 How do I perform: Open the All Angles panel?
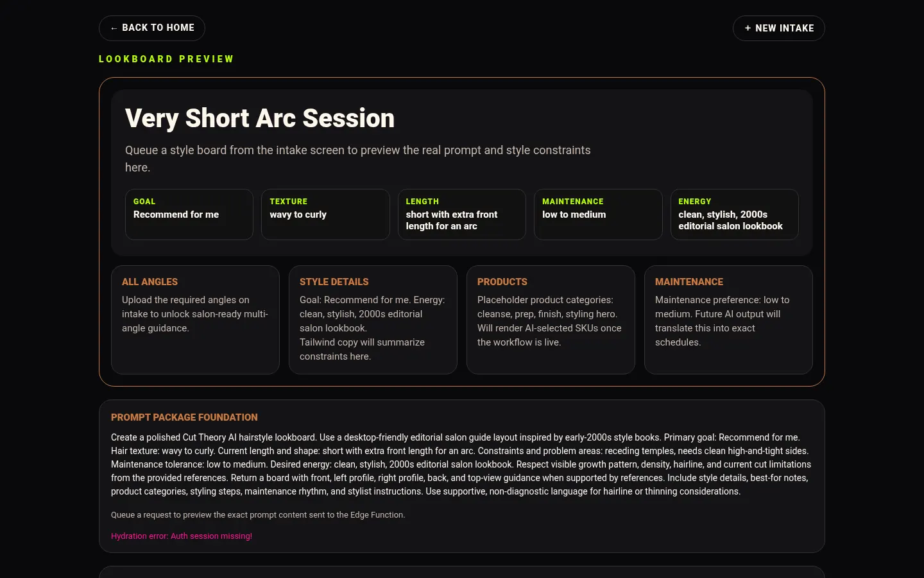click(195, 320)
